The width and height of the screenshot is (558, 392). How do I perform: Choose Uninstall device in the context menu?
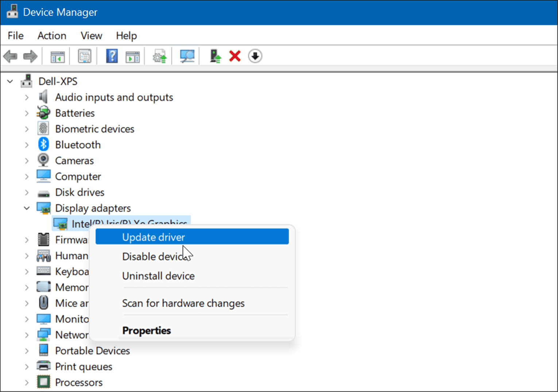158,276
